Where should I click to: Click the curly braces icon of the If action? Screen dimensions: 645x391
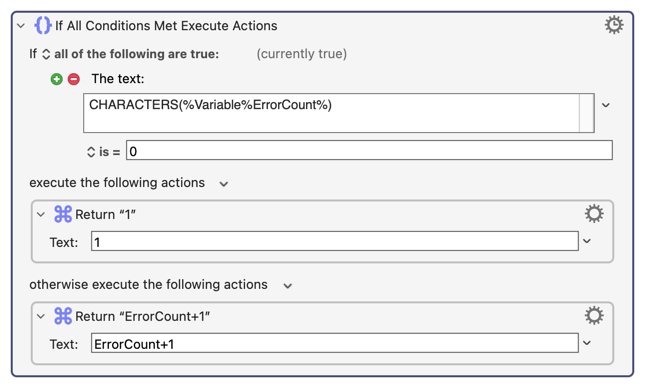[43, 25]
